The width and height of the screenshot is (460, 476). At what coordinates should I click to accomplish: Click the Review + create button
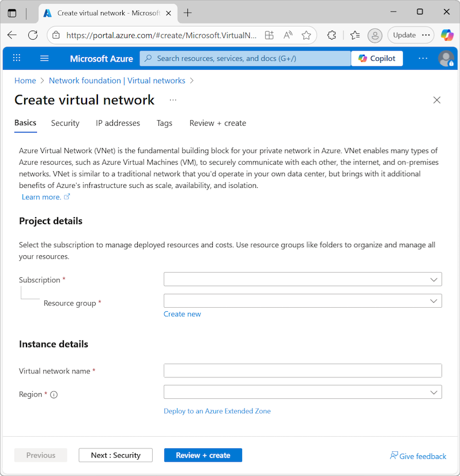[203, 455]
